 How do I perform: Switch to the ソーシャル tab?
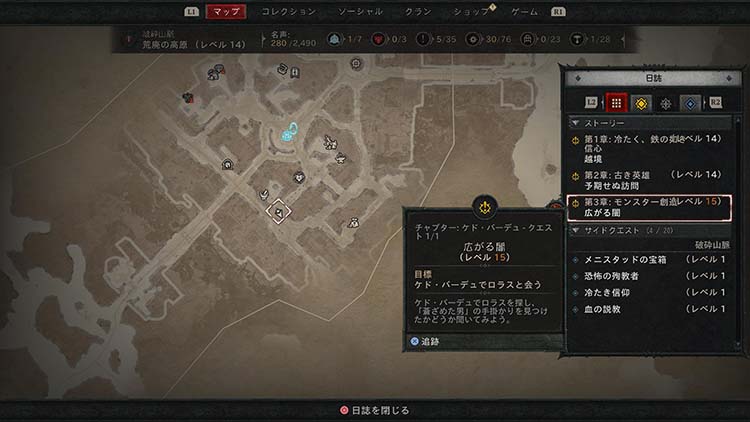click(360, 11)
